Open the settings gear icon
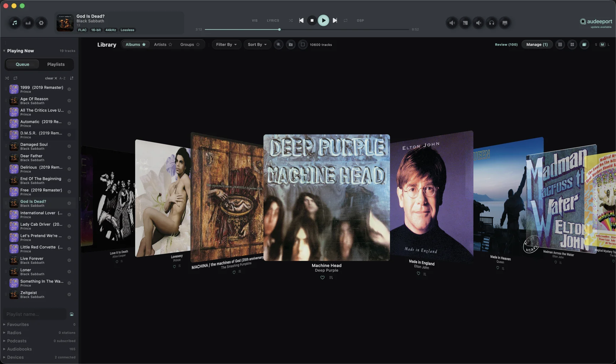 (x=41, y=23)
